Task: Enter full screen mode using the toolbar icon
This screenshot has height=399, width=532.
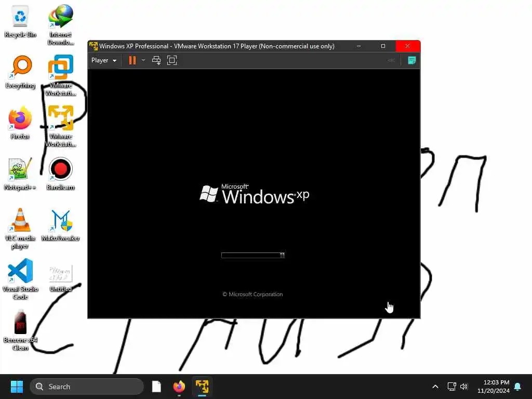Action: coord(172,60)
